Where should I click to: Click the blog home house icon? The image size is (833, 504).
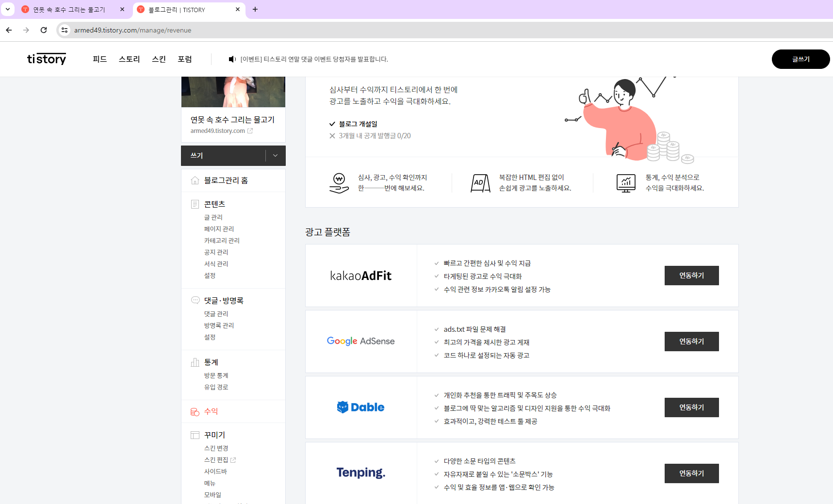(195, 180)
